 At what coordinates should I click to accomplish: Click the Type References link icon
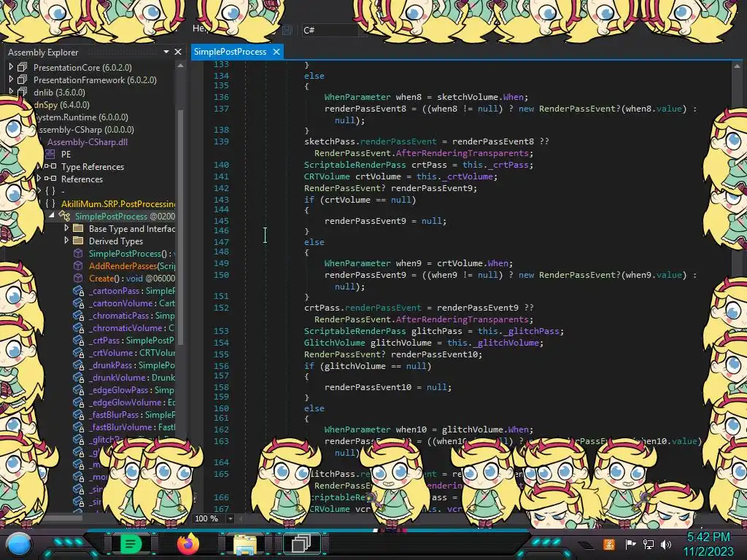(51, 166)
